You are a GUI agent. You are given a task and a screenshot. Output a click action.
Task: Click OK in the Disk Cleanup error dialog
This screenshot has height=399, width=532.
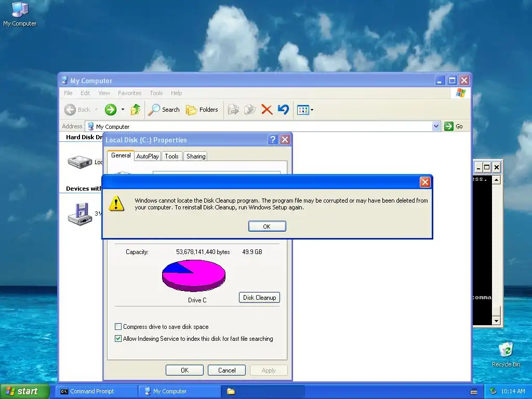click(x=267, y=227)
